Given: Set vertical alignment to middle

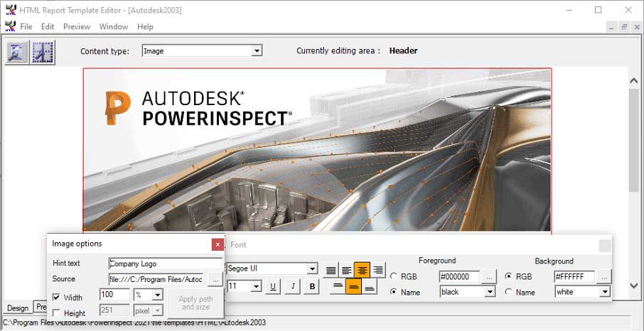Looking at the screenshot, I should 353,286.
